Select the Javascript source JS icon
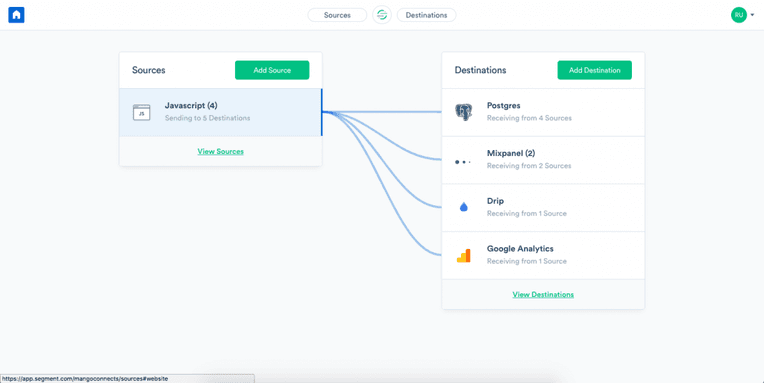The image size is (764, 383). pos(142,113)
